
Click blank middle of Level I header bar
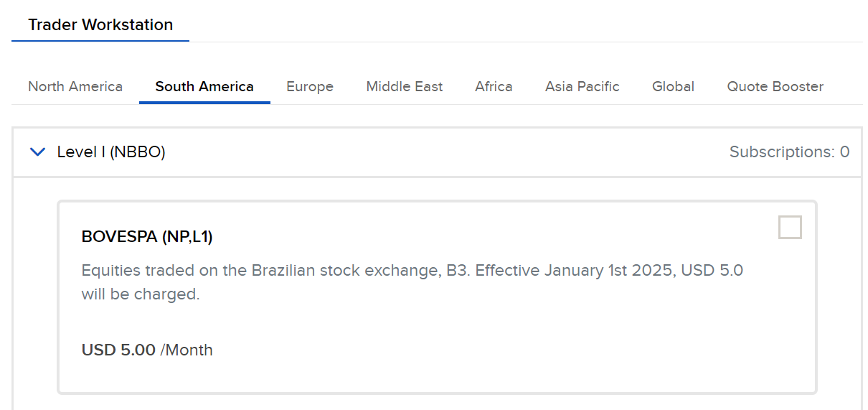445,152
